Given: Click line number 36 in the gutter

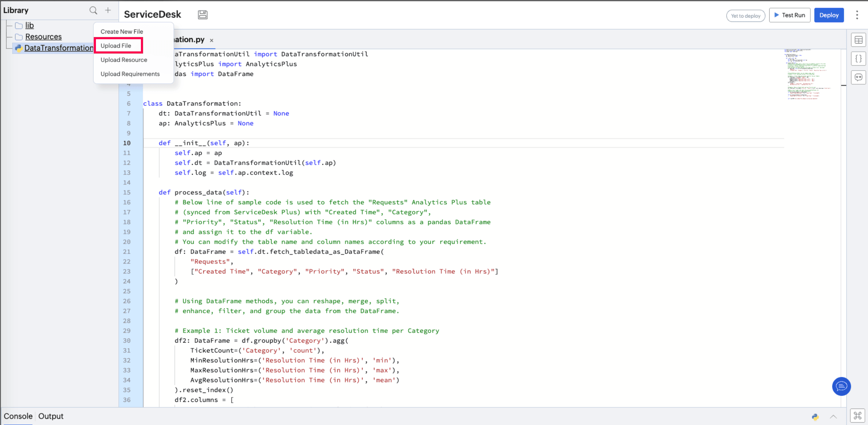Looking at the screenshot, I should [127, 400].
